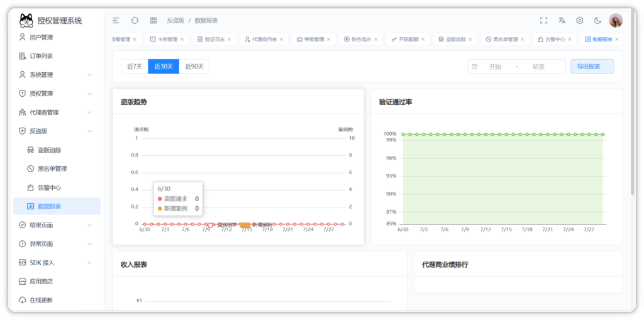This screenshot has height=320, width=644.
Task: Close the 等级管理 tab
Action: click(x=328, y=40)
